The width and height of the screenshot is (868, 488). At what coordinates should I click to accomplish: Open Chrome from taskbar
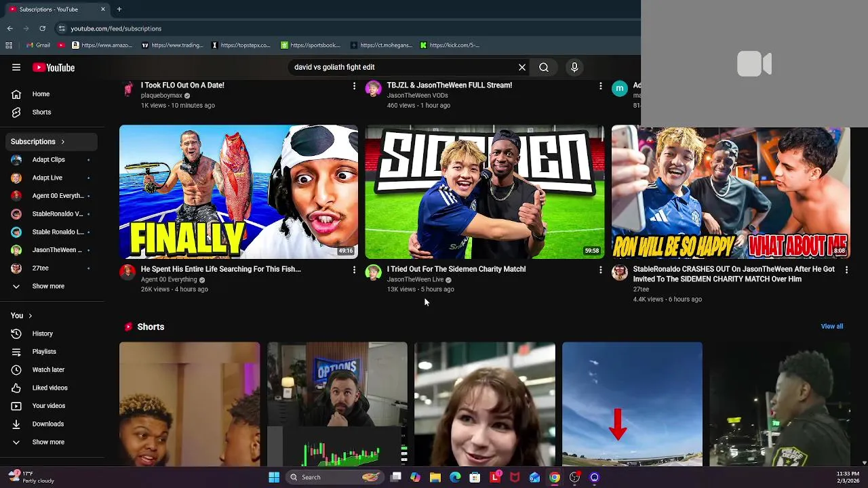(x=555, y=477)
